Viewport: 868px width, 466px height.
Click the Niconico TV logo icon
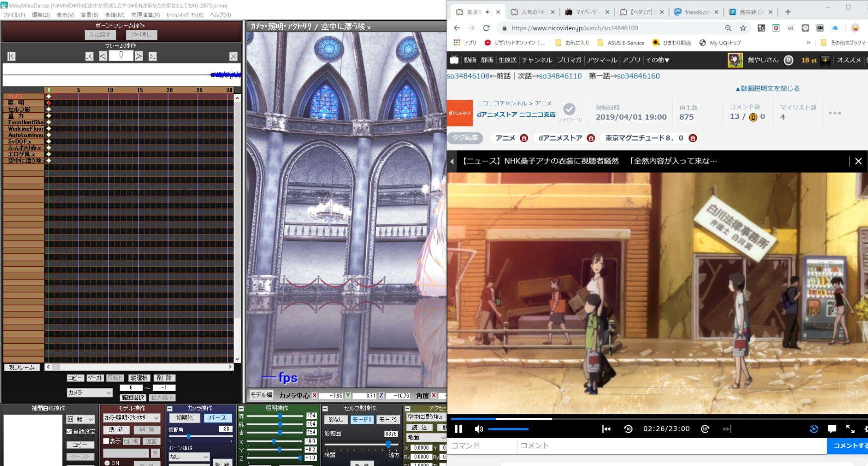click(x=454, y=60)
